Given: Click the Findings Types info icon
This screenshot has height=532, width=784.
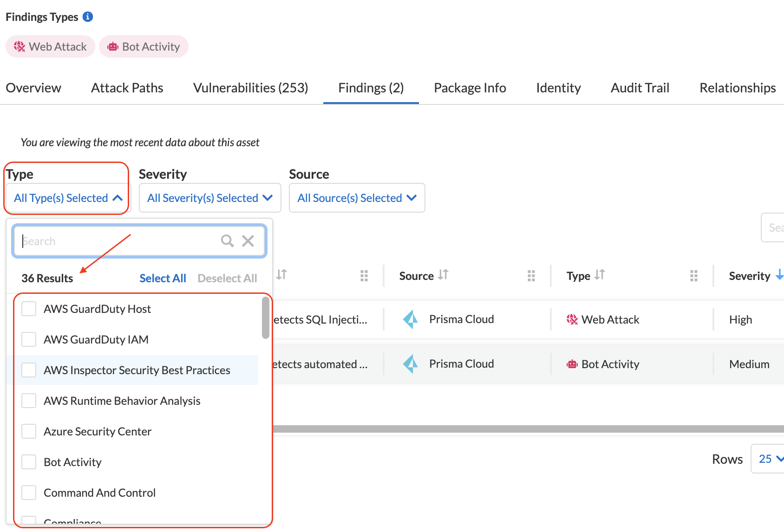Looking at the screenshot, I should [88, 17].
